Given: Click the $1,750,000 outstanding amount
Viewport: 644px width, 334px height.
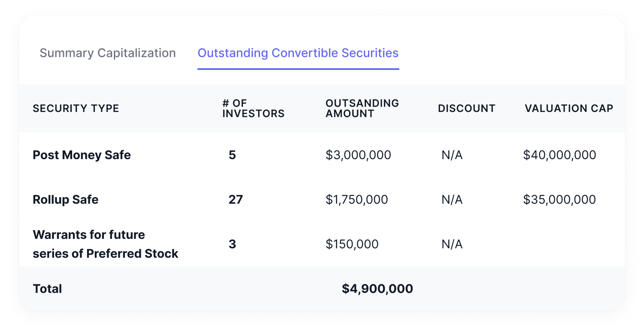Looking at the screenshot, I should 356,199.
